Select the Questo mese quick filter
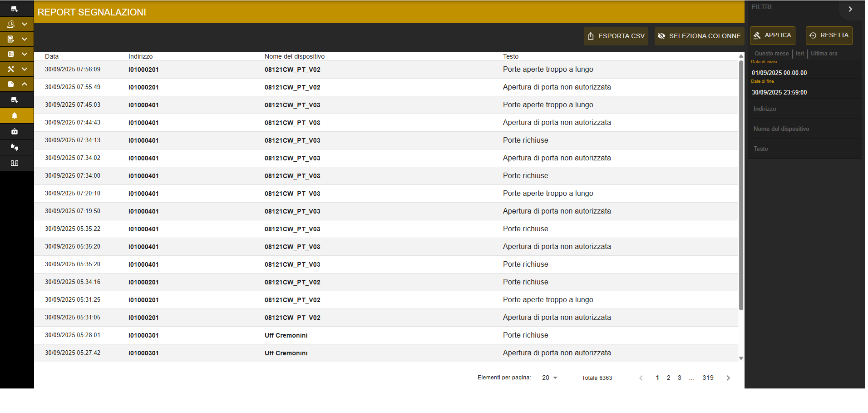 (x=771, y=54)
